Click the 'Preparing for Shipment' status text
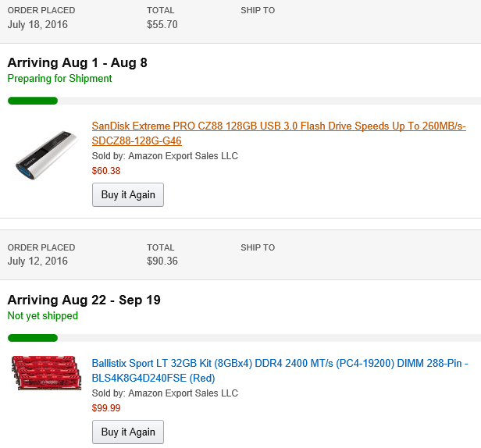The image size is (481, 448). pyautogui.click(x=60, y=79)
